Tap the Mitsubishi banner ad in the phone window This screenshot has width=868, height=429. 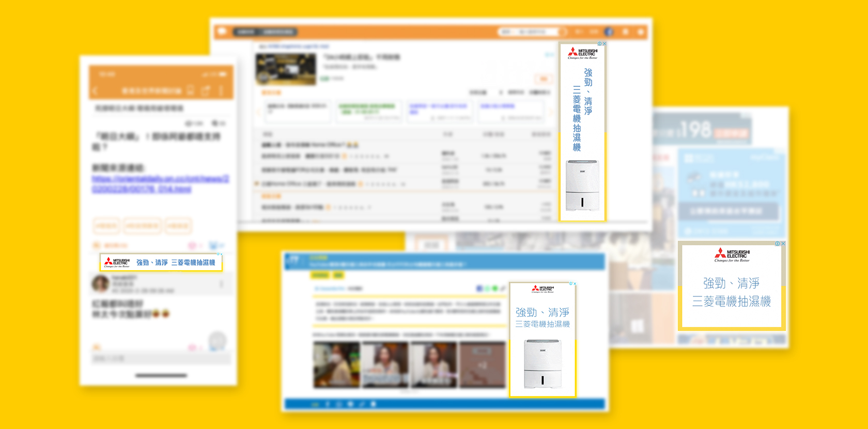161,262
